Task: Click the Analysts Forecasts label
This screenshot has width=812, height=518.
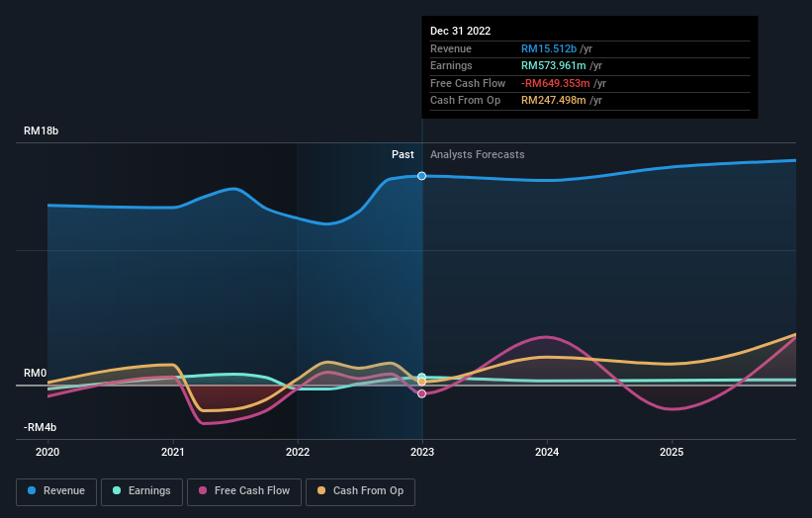Action: coord(478,155)
